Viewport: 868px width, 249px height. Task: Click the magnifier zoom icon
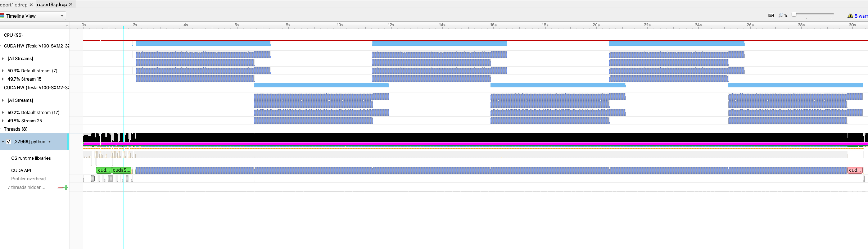[781, 15]
